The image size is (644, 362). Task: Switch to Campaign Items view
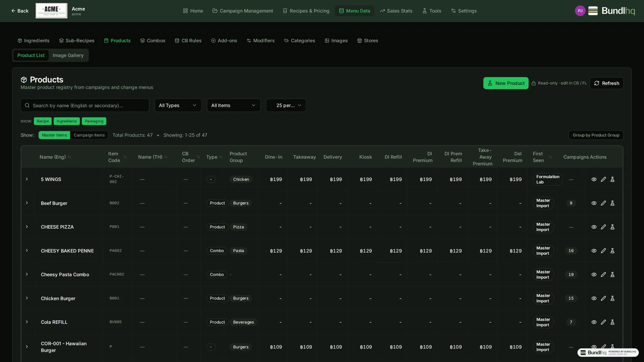point(89,135)
